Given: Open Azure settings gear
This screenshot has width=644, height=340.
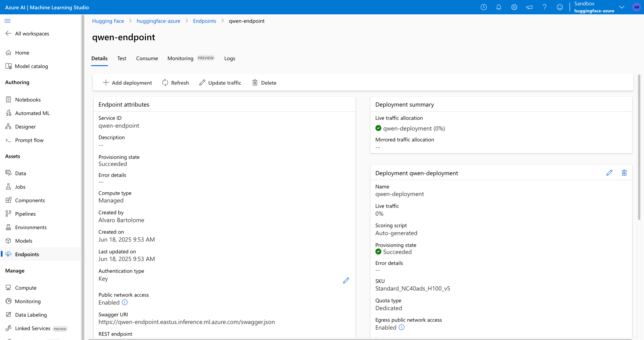Looking at the screenshot, I should click(514, 7).
